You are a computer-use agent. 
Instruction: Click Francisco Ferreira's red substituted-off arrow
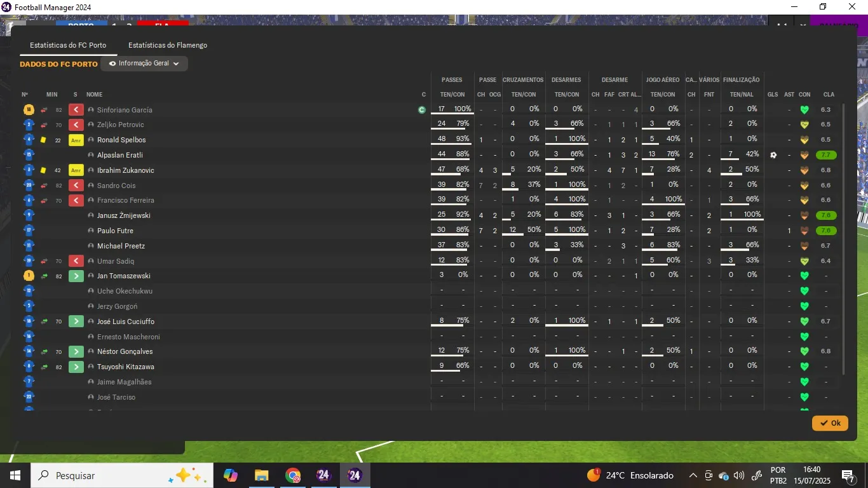[x=76, y=200]
